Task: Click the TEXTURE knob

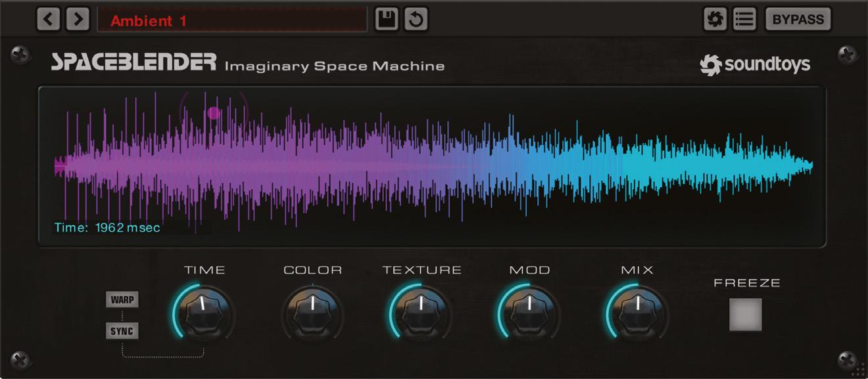Action: coord(421,313)
